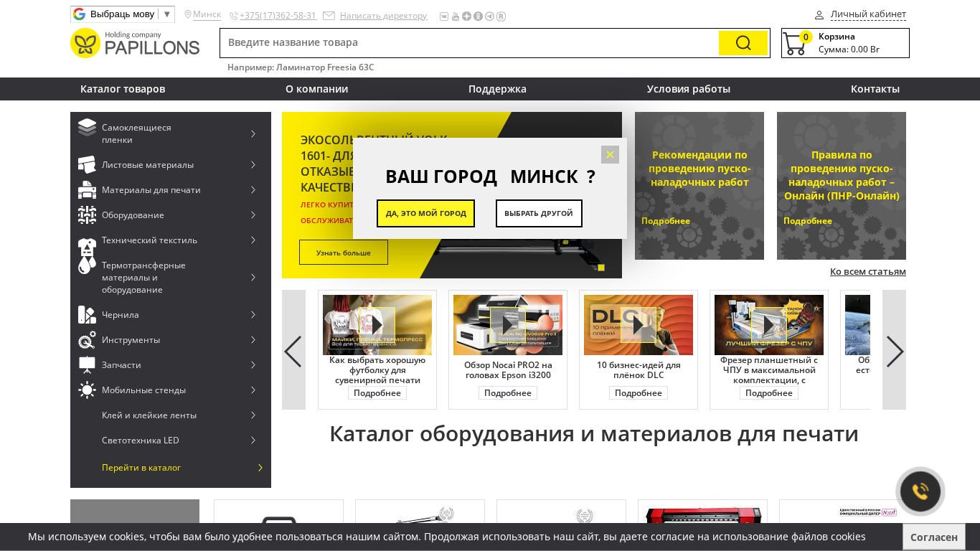
Task: Click the layers icon for Самоклеящиеся пленки
Action: click(87, 128)
